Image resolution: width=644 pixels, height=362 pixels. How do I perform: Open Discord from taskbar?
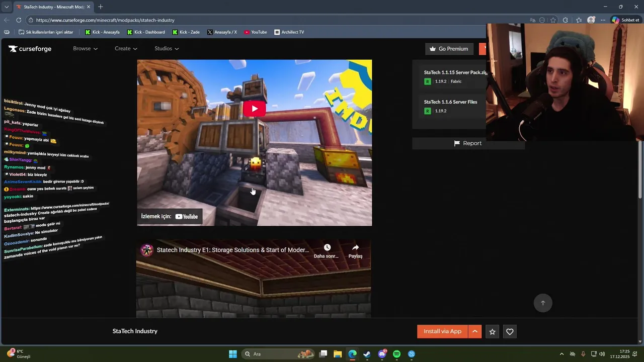tap(382, 354)
